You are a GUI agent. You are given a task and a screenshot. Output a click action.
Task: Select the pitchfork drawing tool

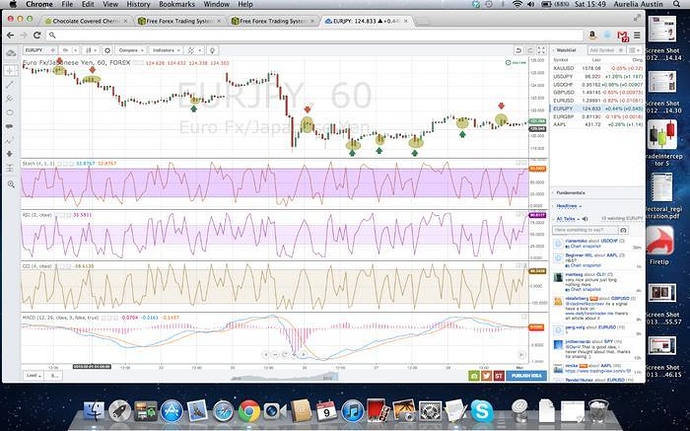tap(11, 98)
